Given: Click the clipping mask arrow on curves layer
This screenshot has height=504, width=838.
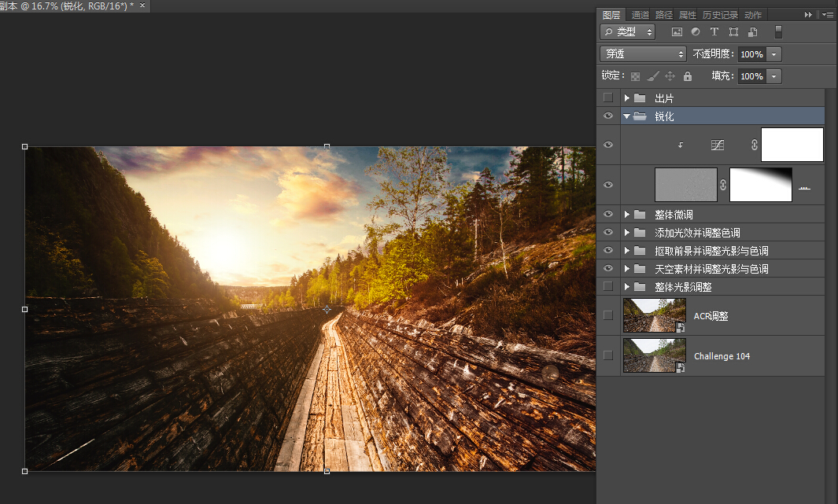Looking at the screenshot, I should coord(681,145).
